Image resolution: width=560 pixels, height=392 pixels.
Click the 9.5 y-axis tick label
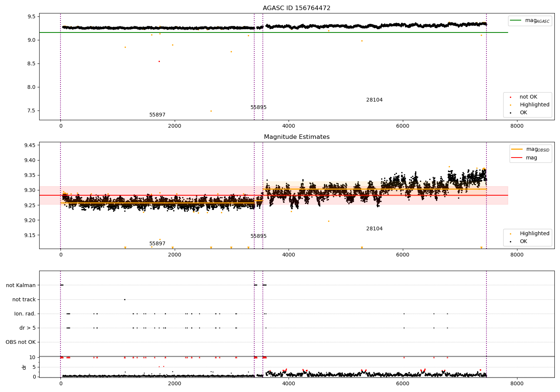pos(31,17)
